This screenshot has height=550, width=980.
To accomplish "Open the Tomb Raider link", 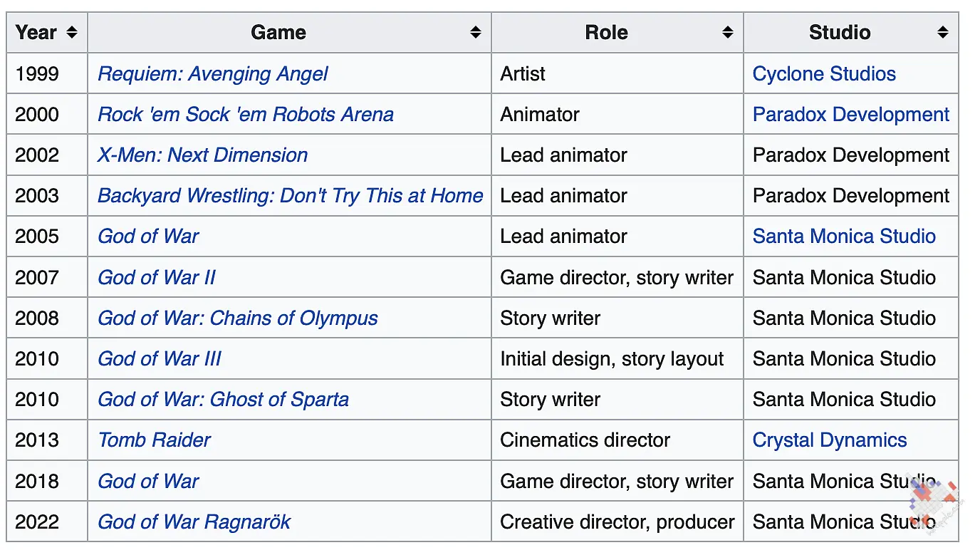I will point(154,440).
